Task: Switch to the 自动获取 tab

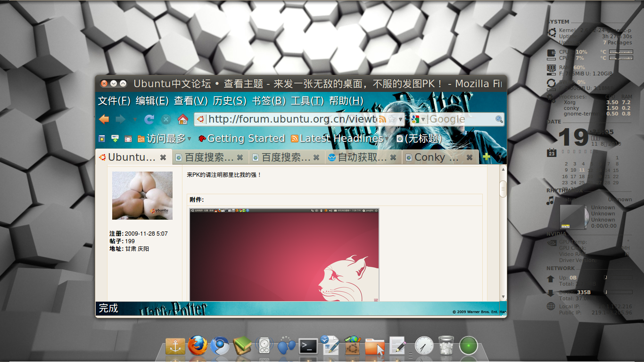Action: pyautogui.click(x=363, y=157)
